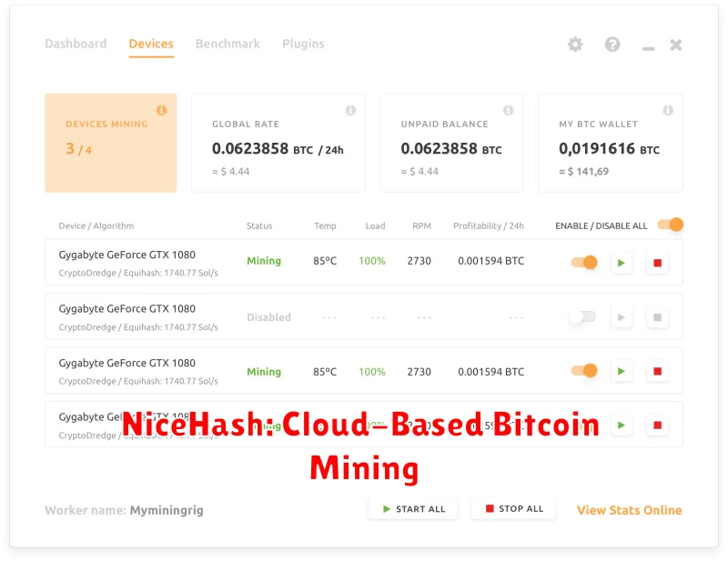The image size is (728, 561).
Task: Turn off the first GTX 1080 device switch
Action: (584, 262)
